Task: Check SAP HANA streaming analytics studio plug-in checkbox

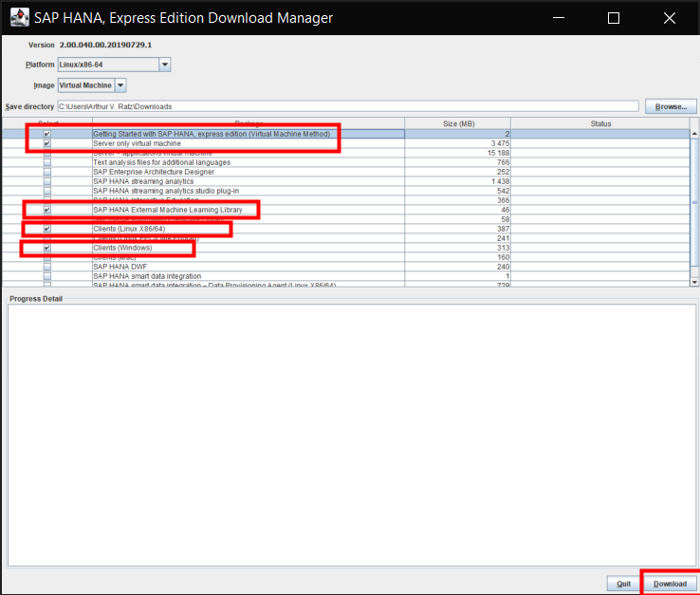Action: (47, 191)
